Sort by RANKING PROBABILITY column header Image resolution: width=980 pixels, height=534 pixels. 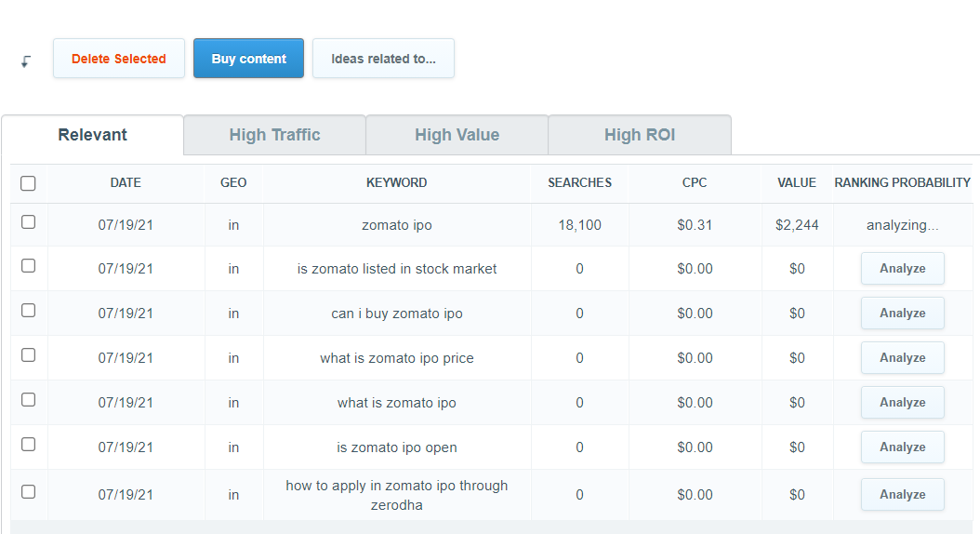(902, 183)
